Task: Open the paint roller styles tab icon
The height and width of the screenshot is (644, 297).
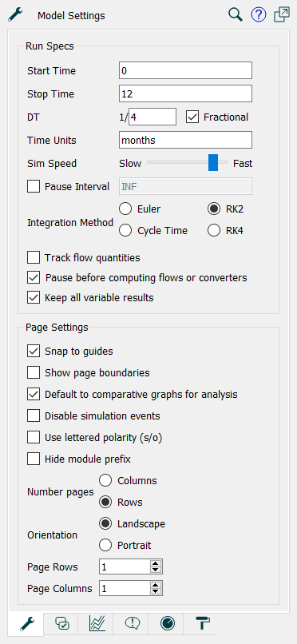Action: coord(202,623)
